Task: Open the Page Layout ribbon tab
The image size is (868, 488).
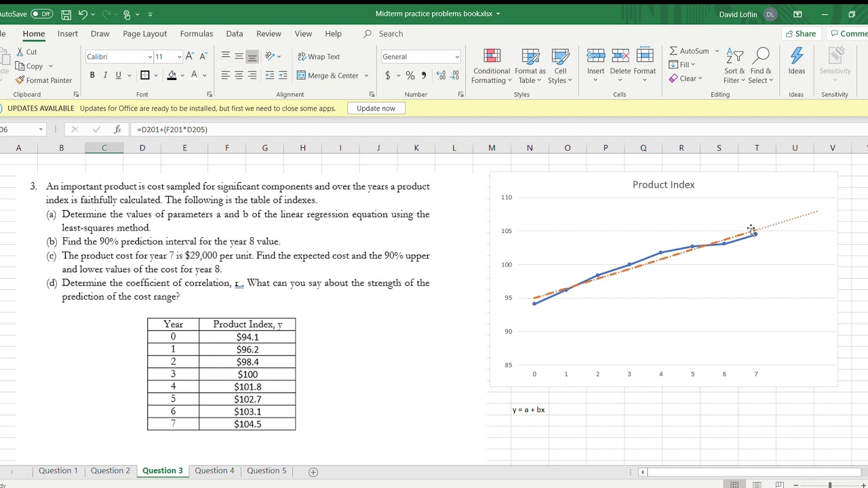Action: (144, 33)
